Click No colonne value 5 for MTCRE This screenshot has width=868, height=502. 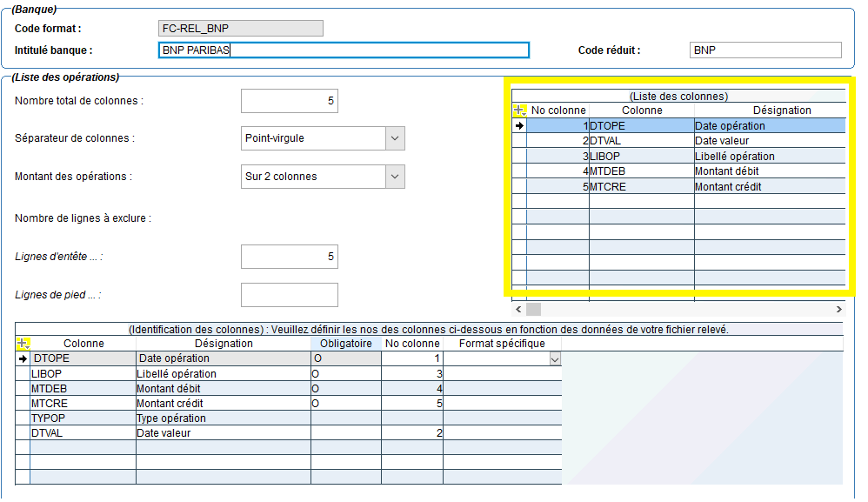[x=412, y=404]
